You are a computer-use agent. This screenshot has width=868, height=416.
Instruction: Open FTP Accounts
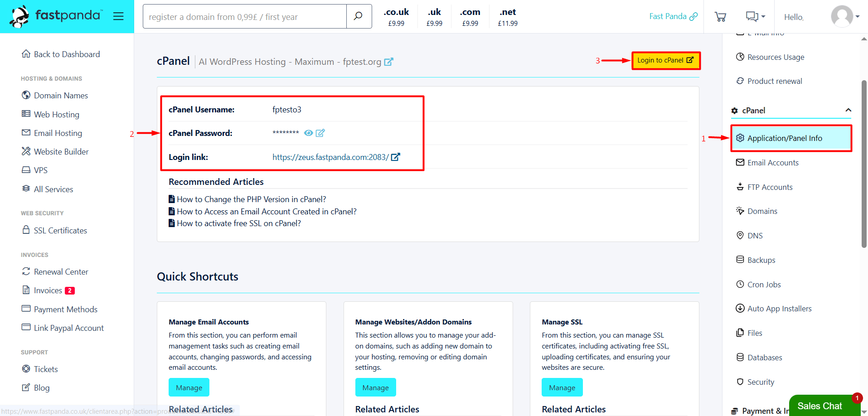(x=764, y=187)
